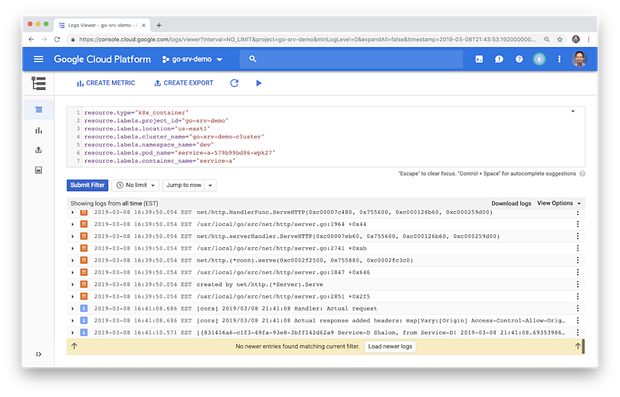Click Jump to now button
This screenshot has width=620, height=397.
[x=183, y=185]
